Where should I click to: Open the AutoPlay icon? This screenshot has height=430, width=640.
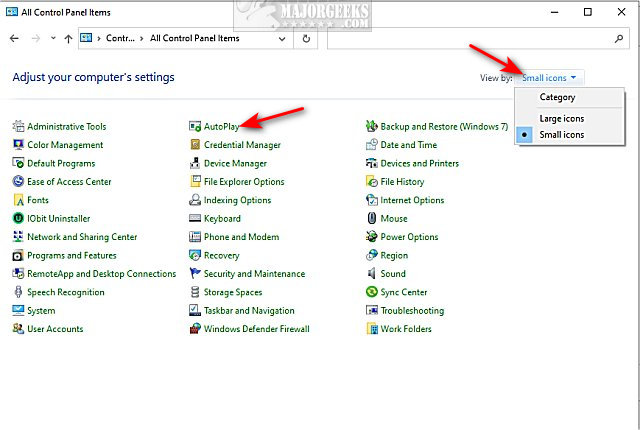pos(195,126)
